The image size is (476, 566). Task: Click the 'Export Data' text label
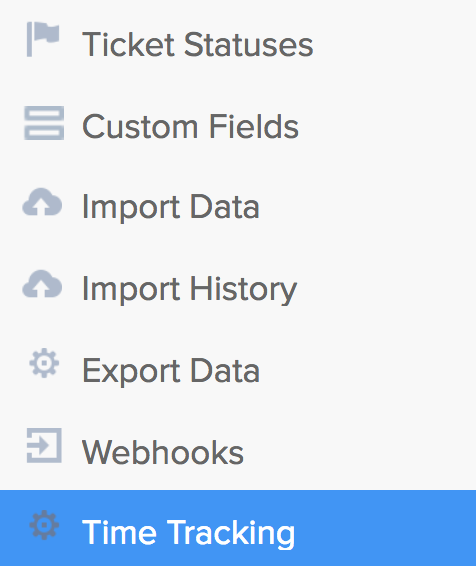pos(171,371)
